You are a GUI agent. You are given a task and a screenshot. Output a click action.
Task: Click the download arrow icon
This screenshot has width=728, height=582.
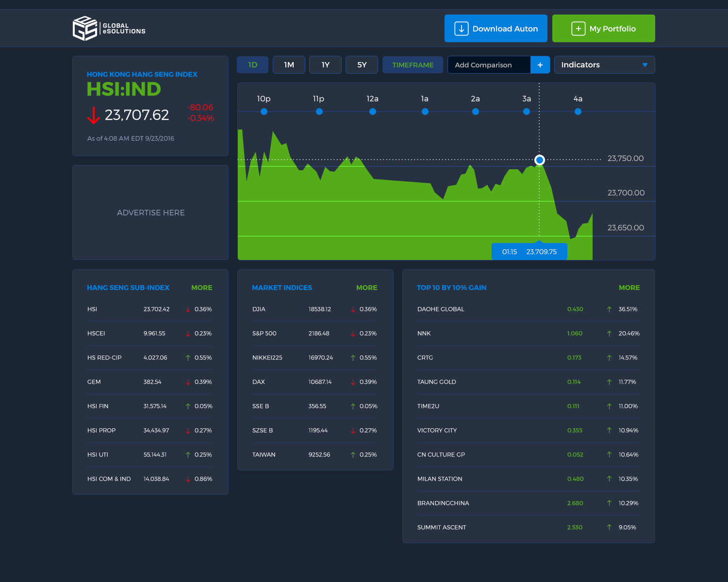pyautogui.click(x=461, y=29)
